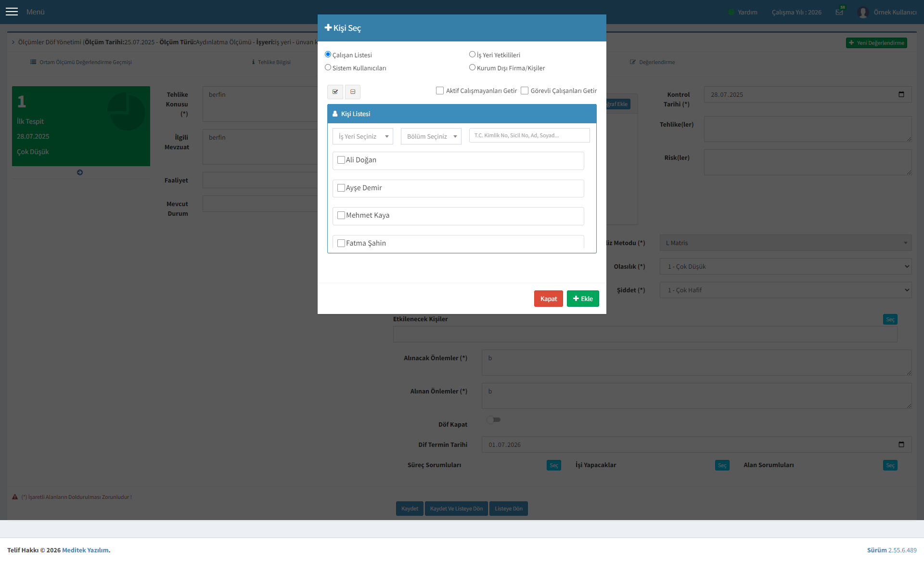Toggle the Döf Kapat switch
The width and height of the screenshot is (924, 562).
pos(493,420)
